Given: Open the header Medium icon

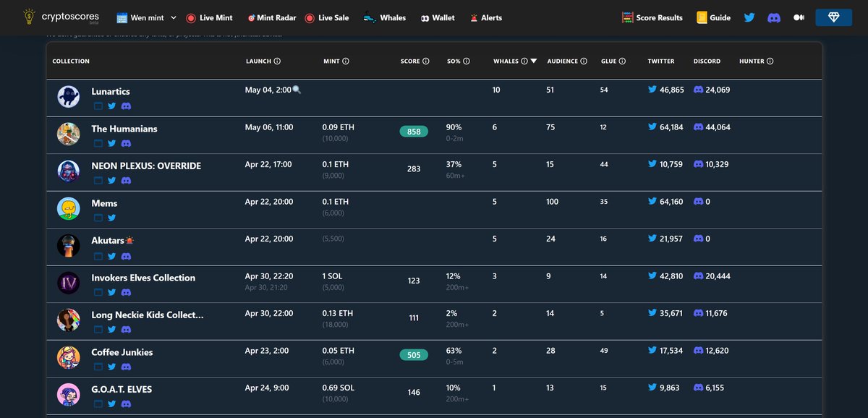Looking at the screenshot, I should (x=799, y=17).
